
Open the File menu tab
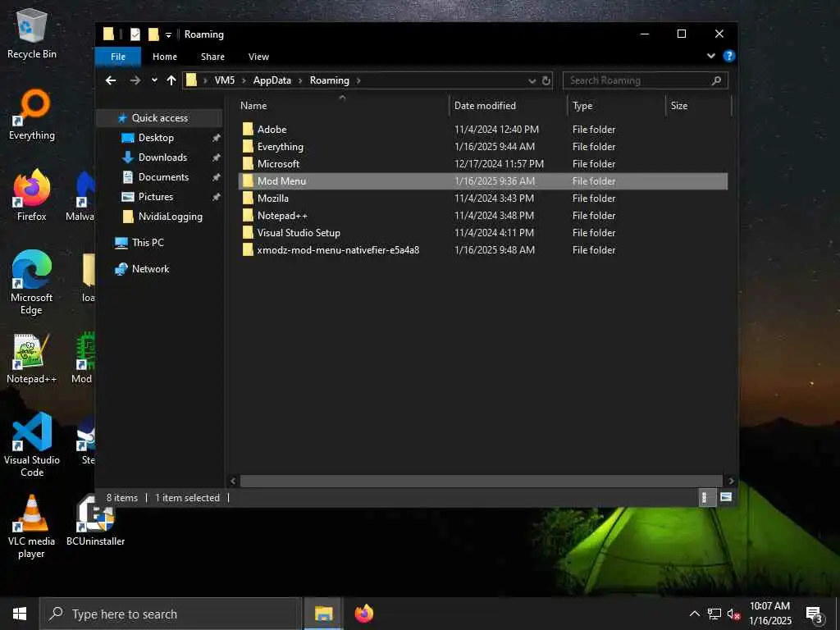[x=118, y=57]
